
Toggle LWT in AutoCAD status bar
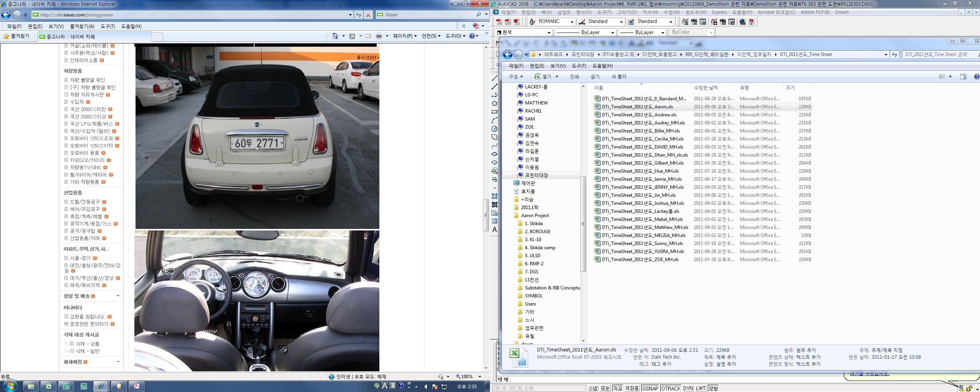701,388
